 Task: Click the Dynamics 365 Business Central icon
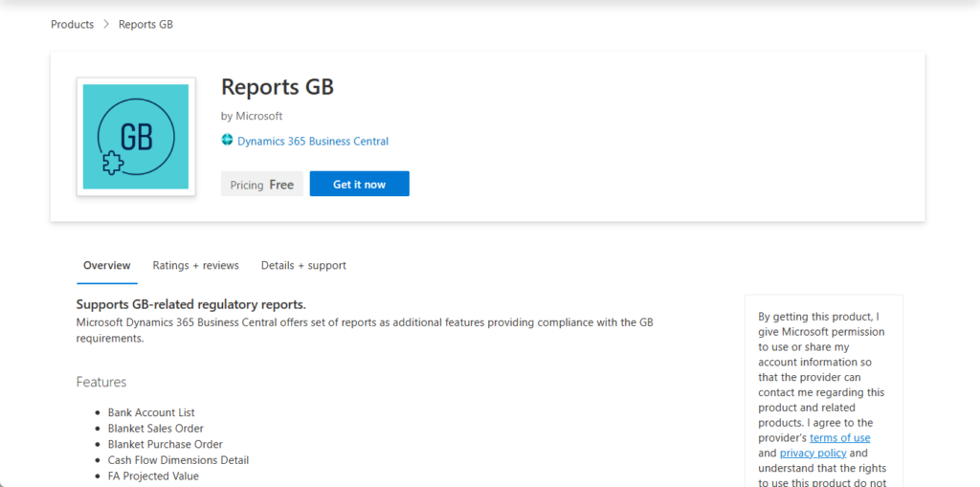pos(227,141)
